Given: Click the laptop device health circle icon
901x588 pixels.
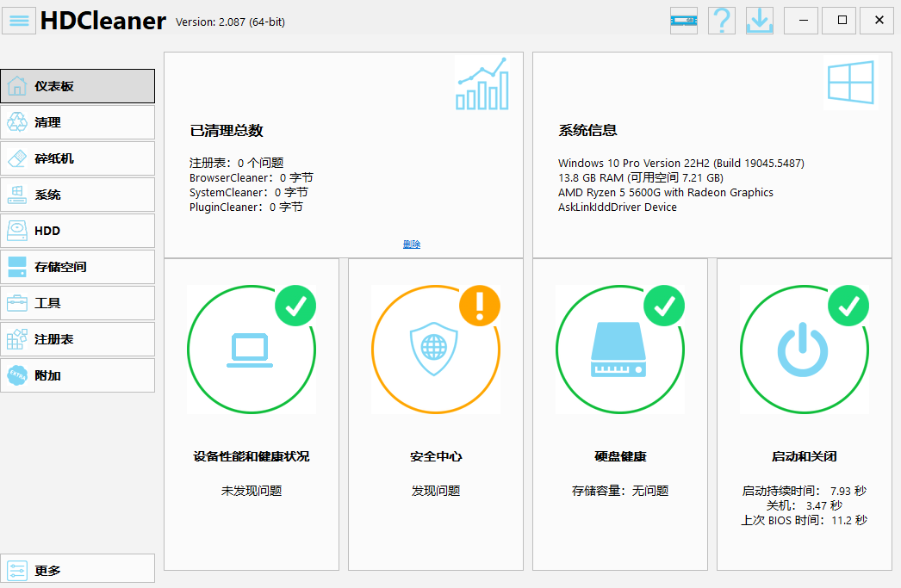Looking at the screenshot, I should tap(250, 350).
